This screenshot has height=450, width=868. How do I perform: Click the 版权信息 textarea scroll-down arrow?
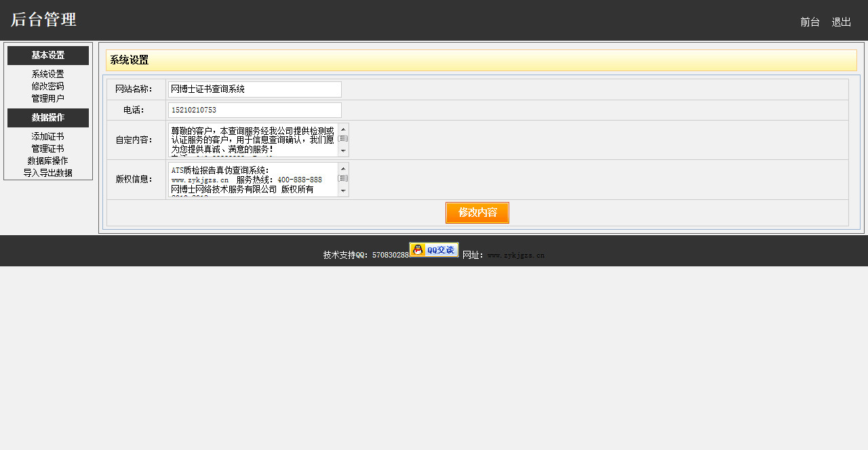[343, 192]
